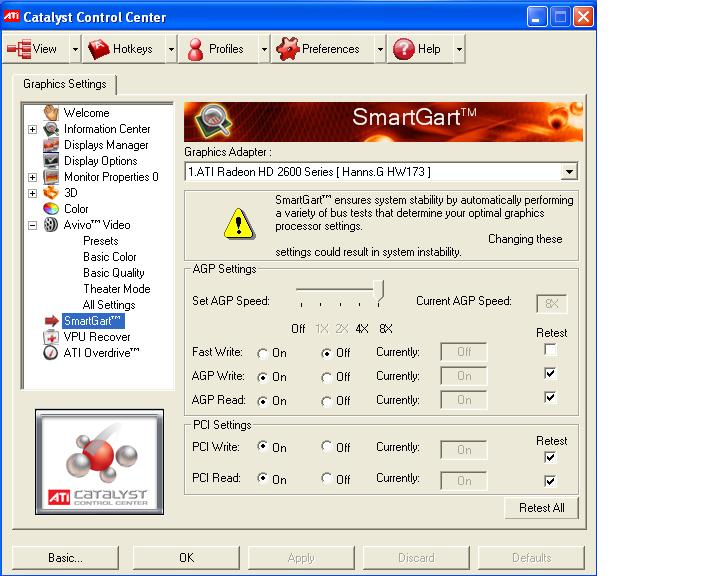Viewport: 720px width, 576px height.
Task: Click the View toolbar icon
Action: [x=19, y=49]
